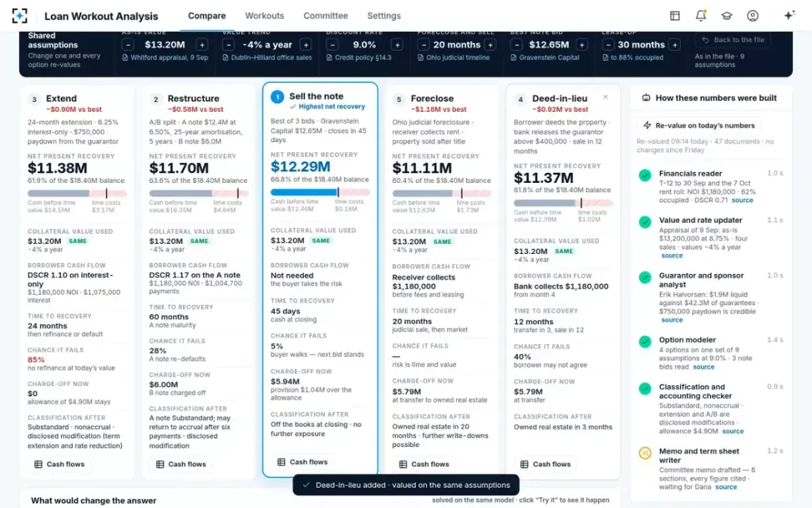Increase the 20 months foreclose timeline
Screen dimensions: 812x508
point(491,45)
